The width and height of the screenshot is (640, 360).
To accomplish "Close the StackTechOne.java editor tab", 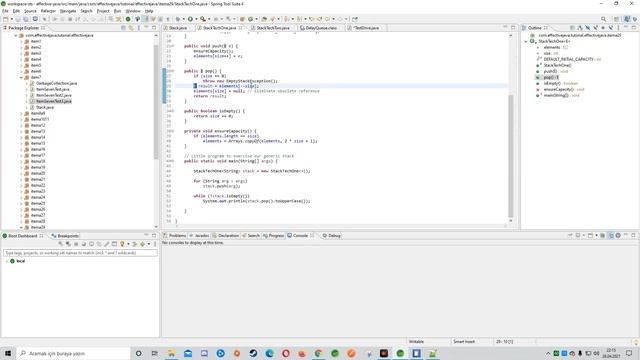I will pyautogui.click(x=241, y=28).
